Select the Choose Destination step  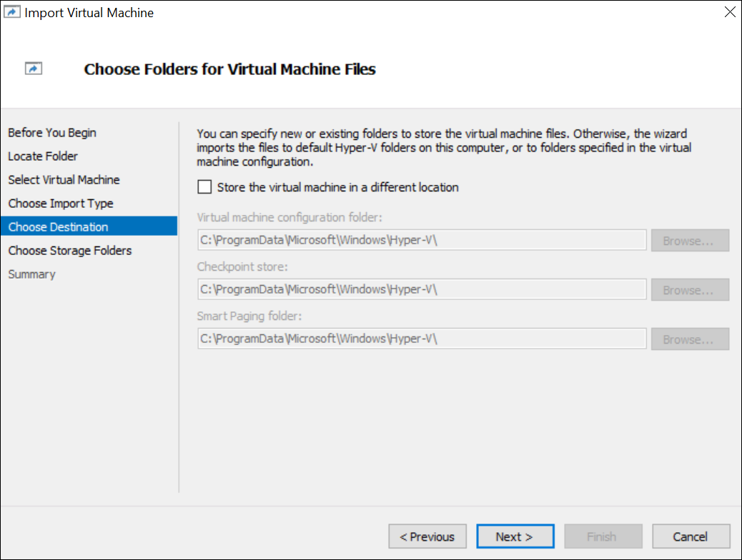[x=59, y=227]
